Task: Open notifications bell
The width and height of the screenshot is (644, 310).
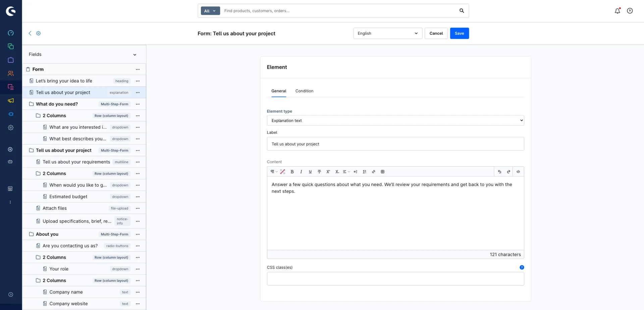Action: (x=618, y=11)
